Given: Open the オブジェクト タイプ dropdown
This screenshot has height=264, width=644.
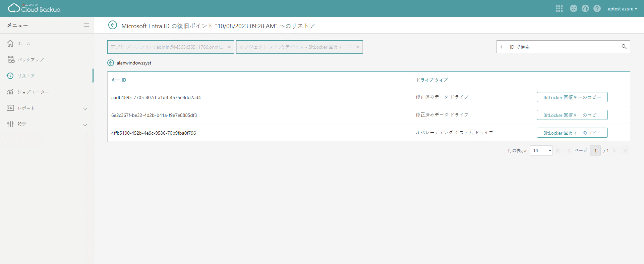Looking at the screenshot, I should pos(299,47).
